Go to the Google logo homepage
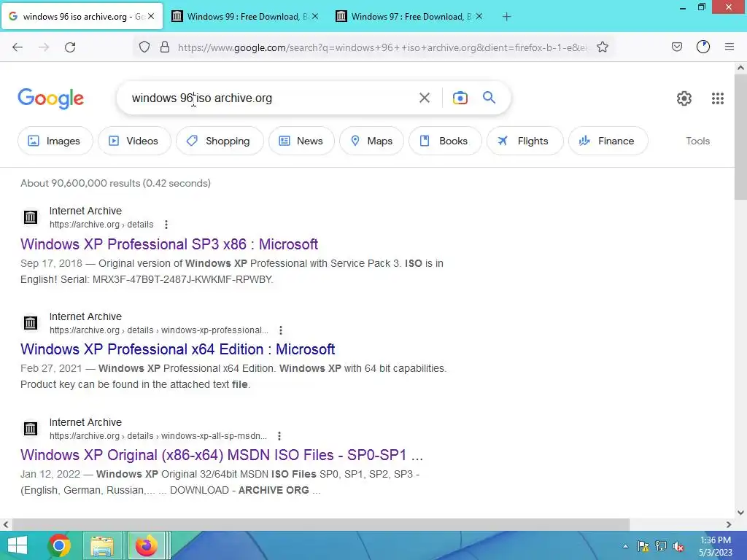Image resolution: width=747 pixels, height=560 pixels. click(51, 98)
